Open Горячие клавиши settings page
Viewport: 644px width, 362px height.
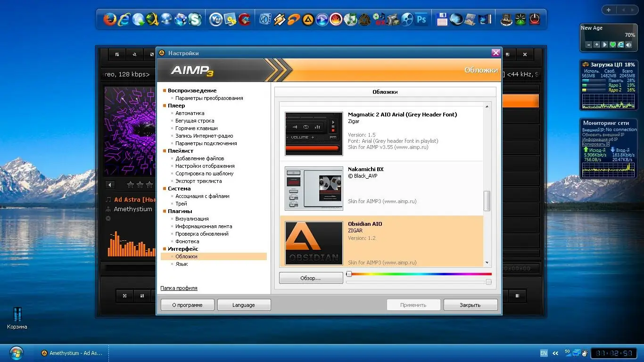point(197,128)
